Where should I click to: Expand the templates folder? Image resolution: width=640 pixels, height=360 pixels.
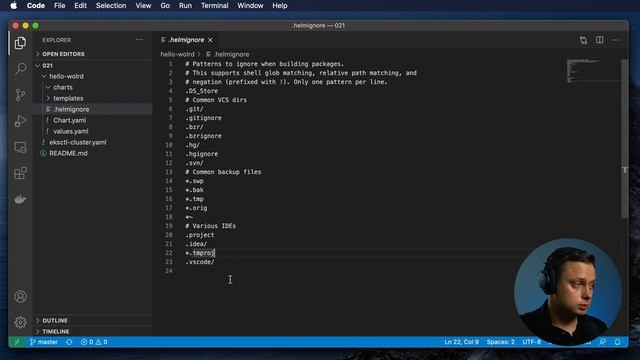pos(93,98)
